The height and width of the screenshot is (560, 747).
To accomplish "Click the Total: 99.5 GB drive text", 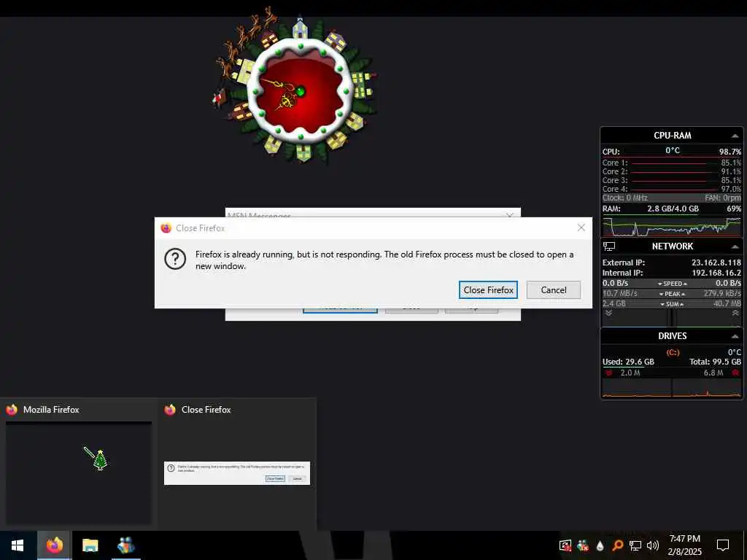I will (715, 362).
